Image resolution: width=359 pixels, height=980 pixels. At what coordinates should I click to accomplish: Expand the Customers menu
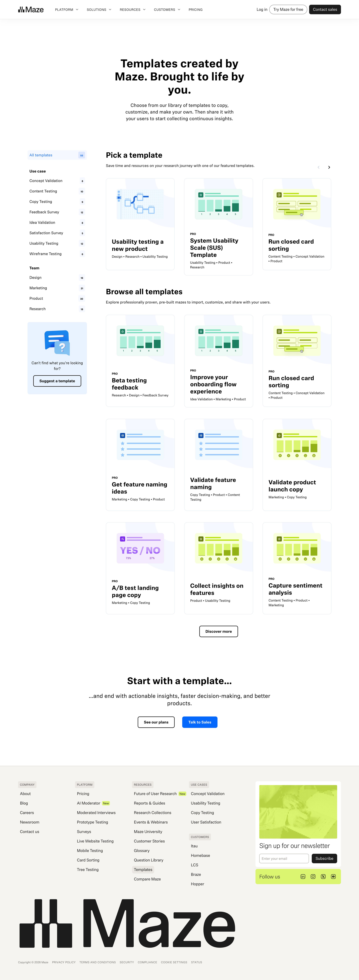tap(167, 10)
